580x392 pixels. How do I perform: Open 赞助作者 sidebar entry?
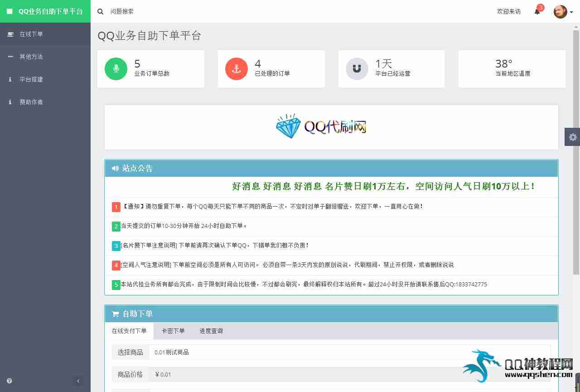pos(31,102)
